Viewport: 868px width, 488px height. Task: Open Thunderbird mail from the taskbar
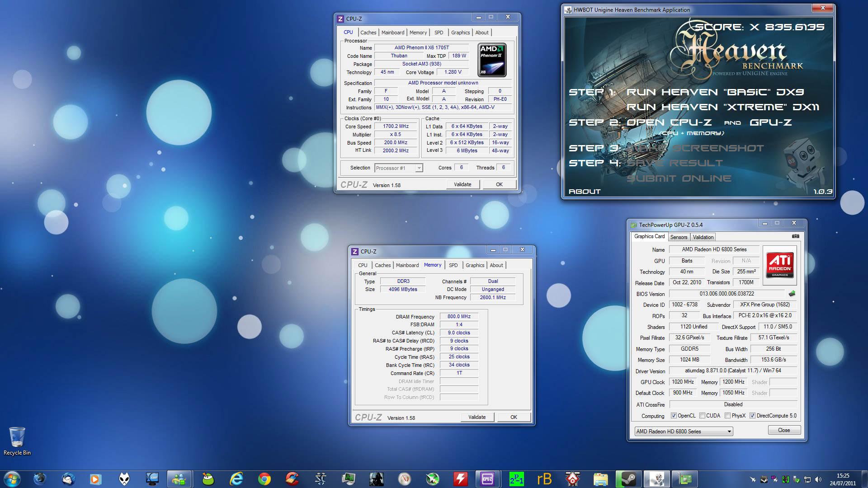68,479
